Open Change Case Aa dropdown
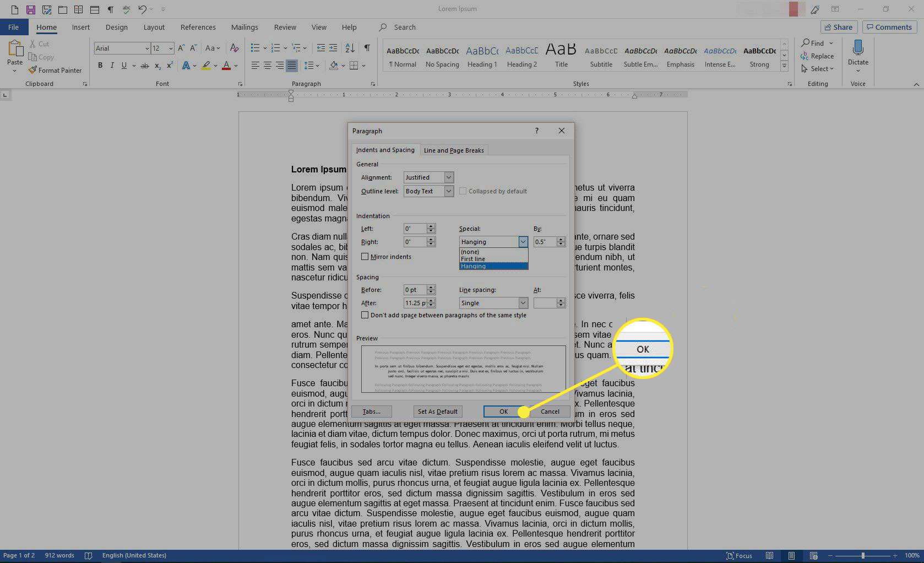This screenshot has width=924, height=563. (x=213, y=48)
